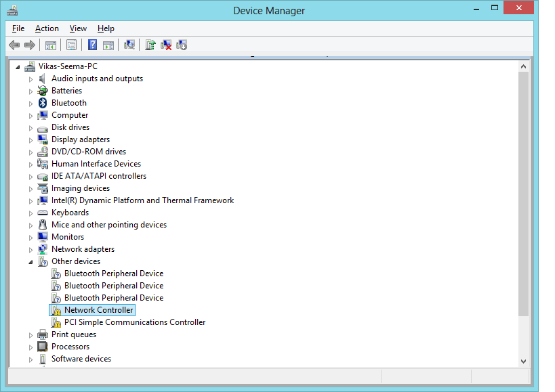
Task: Click the Bluetooth category icon
Action: coord(43,103)
